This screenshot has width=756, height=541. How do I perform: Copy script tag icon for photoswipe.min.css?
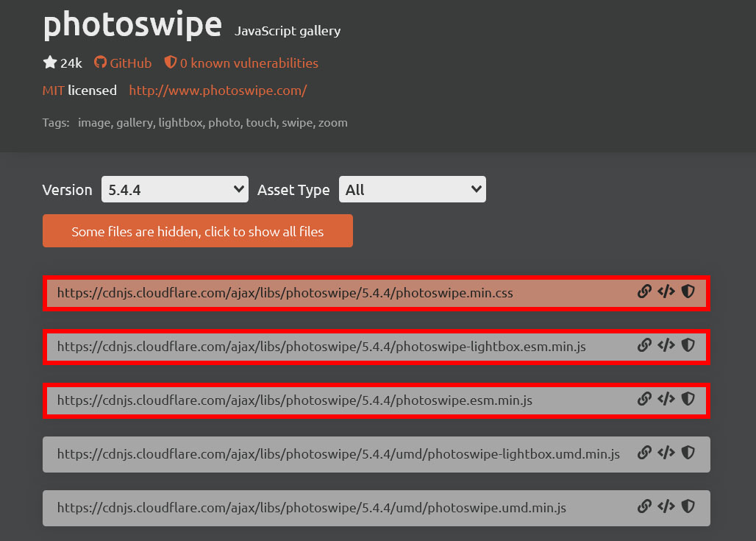coord(666,292)
